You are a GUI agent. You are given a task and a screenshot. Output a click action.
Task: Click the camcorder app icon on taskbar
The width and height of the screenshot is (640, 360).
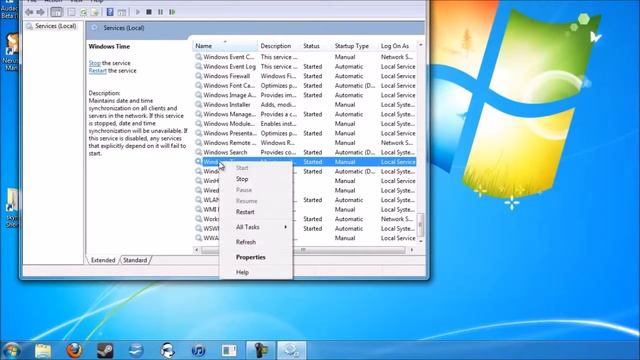tap(260, 350)
